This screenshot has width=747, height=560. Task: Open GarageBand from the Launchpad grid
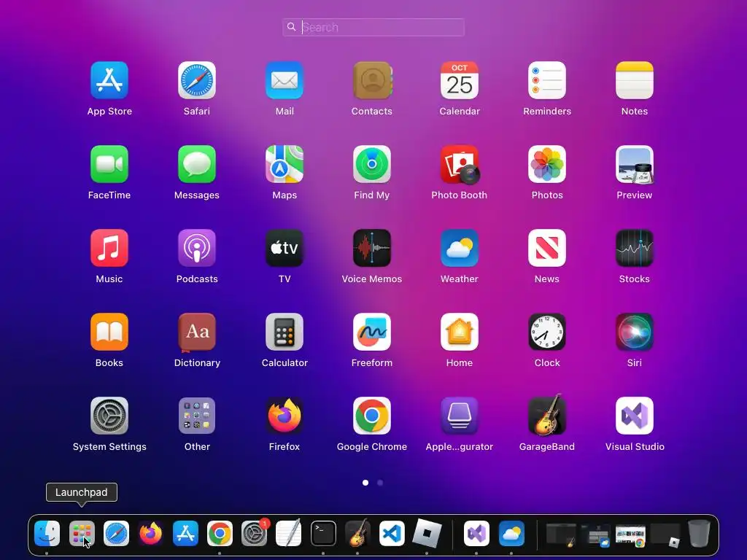click(547, 414)
